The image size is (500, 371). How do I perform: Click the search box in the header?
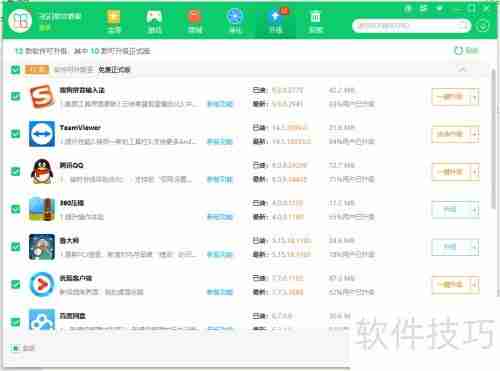pos(411,26)
